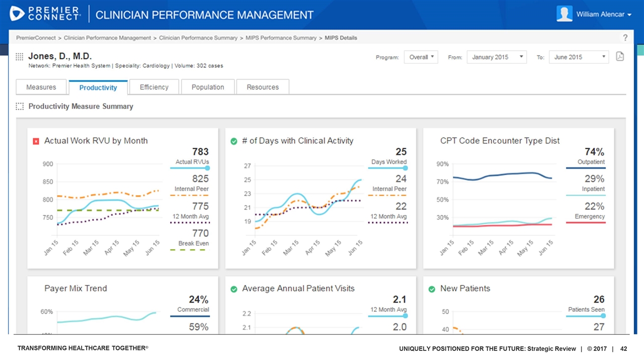Open the Clinician Performance Management breadcrumb
Viewport: 644px width, 362px height.
pos(107,38)
